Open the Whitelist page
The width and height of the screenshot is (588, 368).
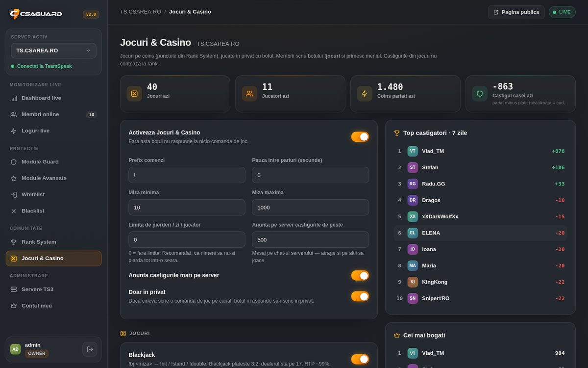tap(54, 195)
